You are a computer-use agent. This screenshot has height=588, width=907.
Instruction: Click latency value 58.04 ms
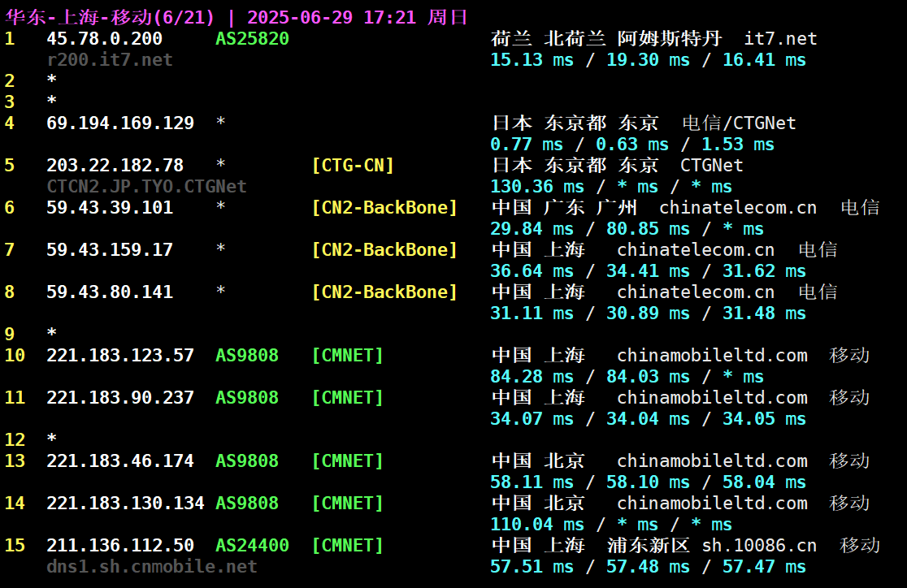764,482
